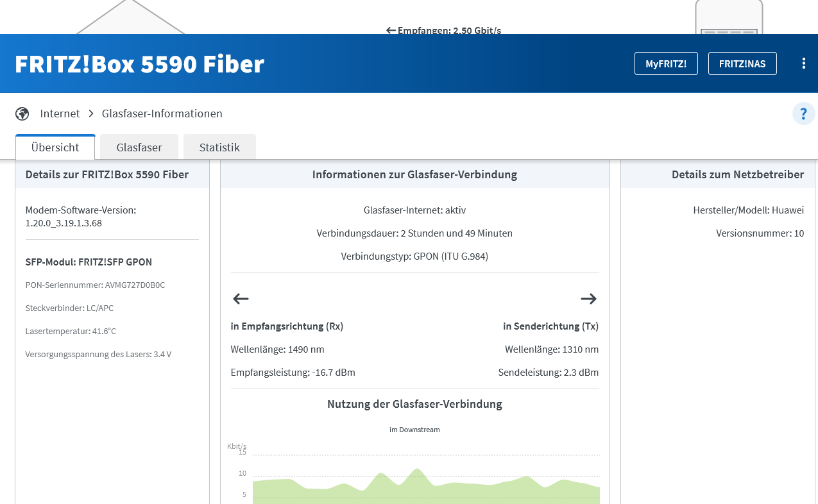This screenshot has height=504, width=818.
Task: Click Empfangsleistung: -16.7 dBm value
Action: (x=293, y=372)
